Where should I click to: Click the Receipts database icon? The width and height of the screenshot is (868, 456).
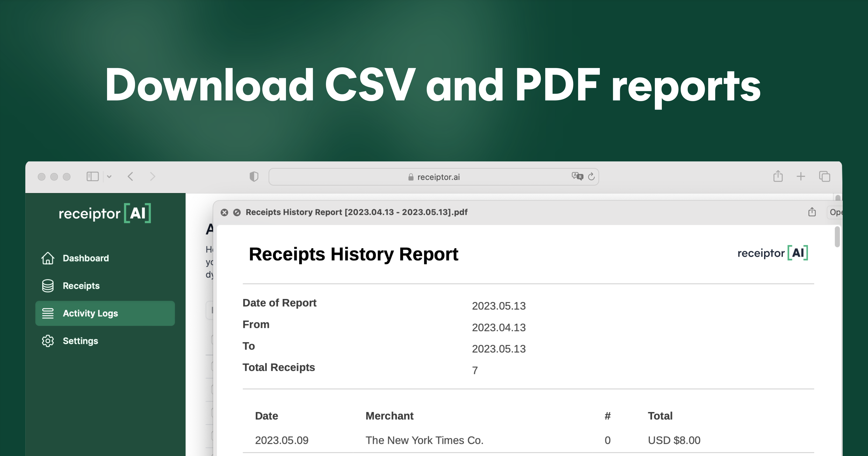(x=47, y=286)
